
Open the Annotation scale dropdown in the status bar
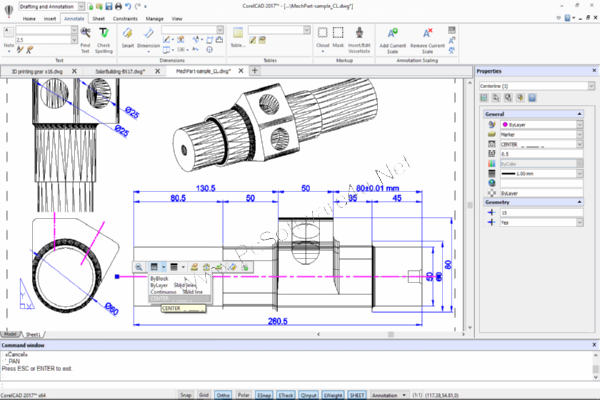click(x=404, y=395)
